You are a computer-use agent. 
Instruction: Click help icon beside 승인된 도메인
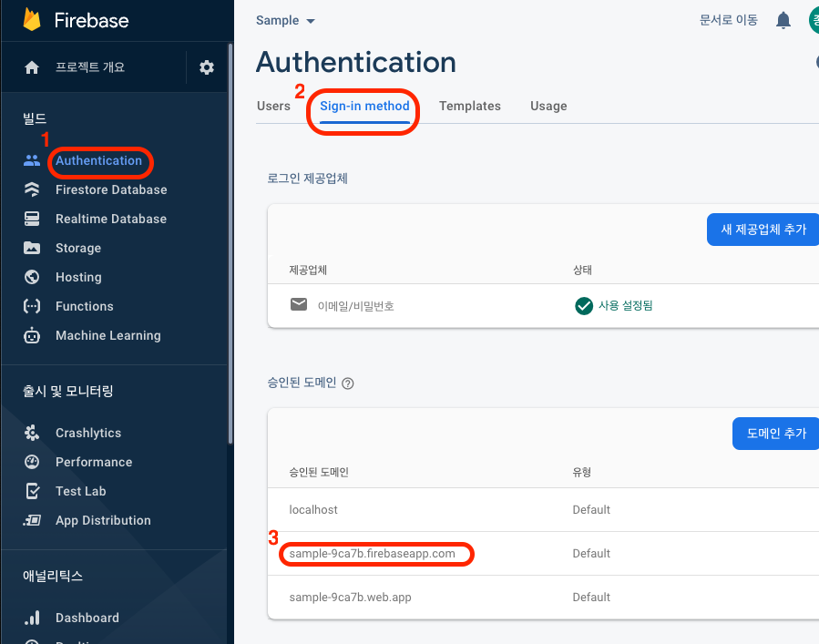[347, 383]
